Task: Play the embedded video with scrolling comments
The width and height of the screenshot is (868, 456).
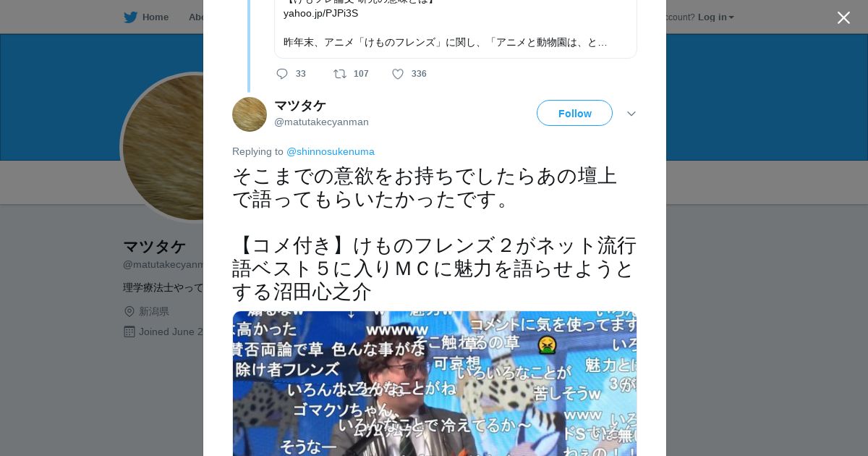Action: pos(435,384)
